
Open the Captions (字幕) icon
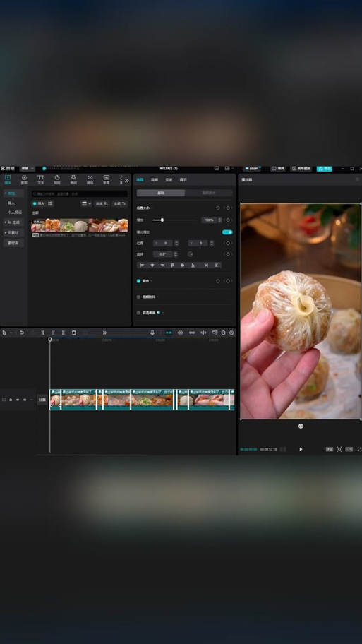(x=107, y=179)
